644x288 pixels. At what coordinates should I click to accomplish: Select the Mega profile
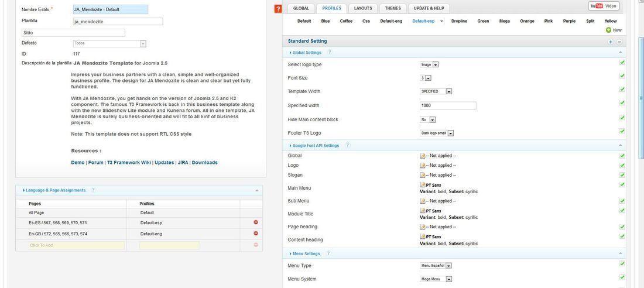click(504, 21)
